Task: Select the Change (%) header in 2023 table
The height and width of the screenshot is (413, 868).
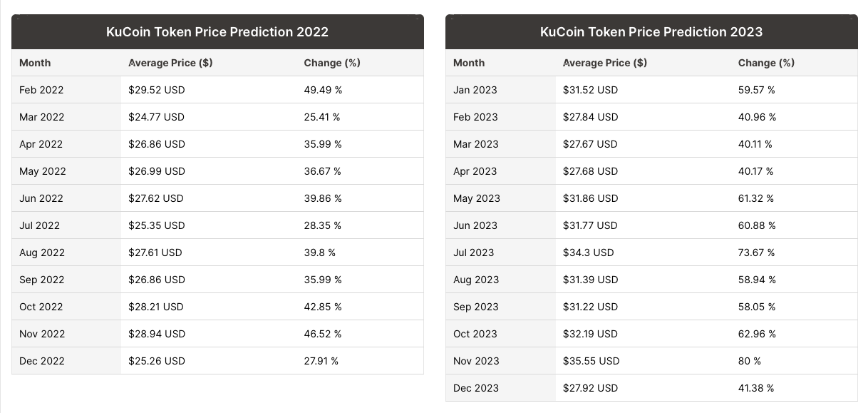Action: coord(766,63)
